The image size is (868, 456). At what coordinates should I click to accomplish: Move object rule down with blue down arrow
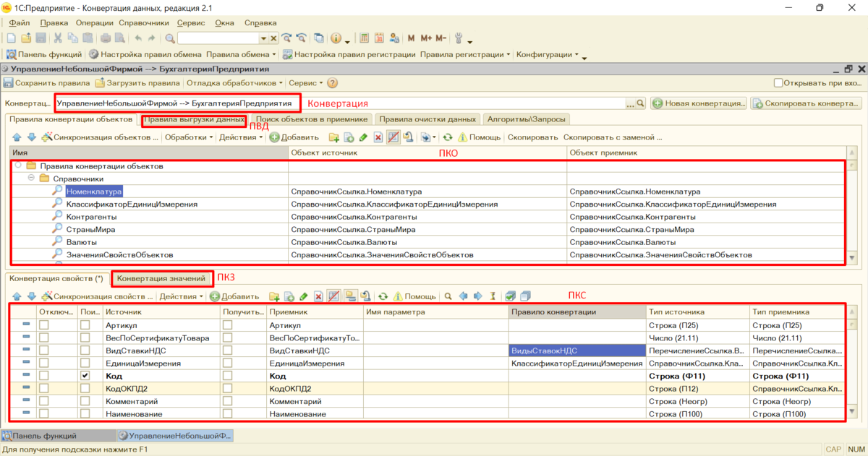(x=31, y=137)
